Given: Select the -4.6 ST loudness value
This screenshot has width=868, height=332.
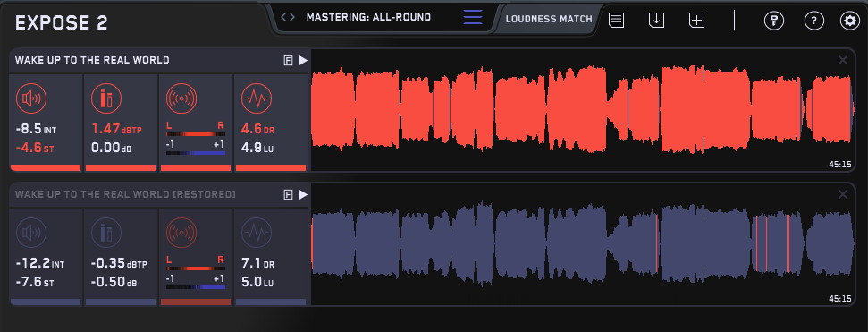Looking at the screenshot, I should click(34, 148).
